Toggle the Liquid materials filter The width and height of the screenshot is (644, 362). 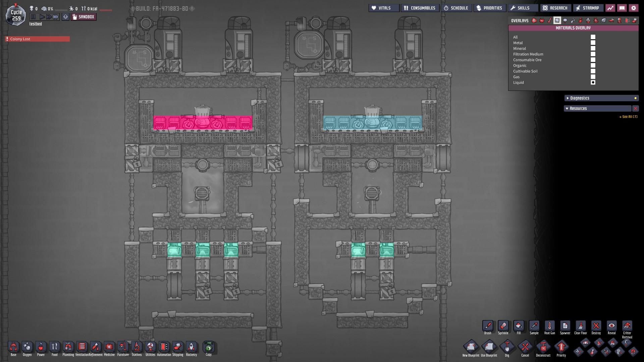(x=593, y=82)
